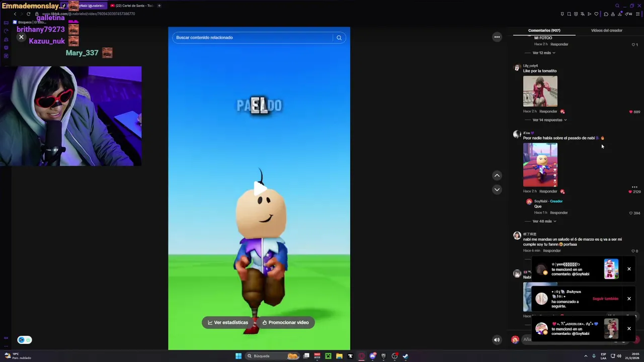Click the heart bookmark icon in toolbar
The width and height of the screenshot is (644, 362).
(x=596, y=14)
